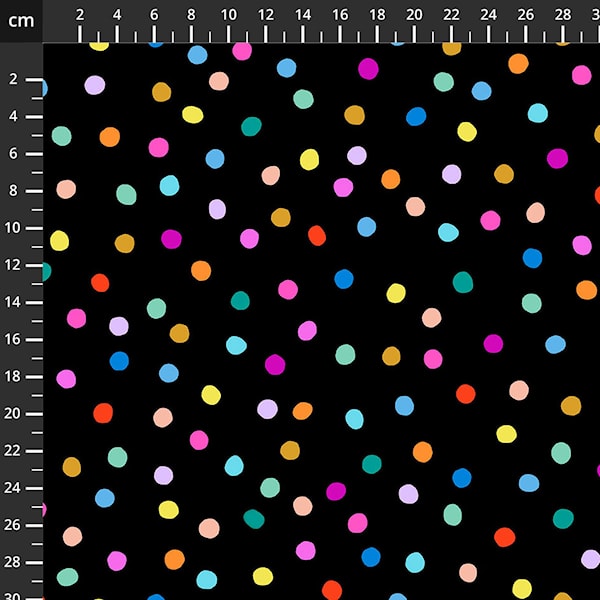This screenshot has width=600, height=600.
Task: Click the 10 mark on the horizontal ruler
Action: coord(228,15)
